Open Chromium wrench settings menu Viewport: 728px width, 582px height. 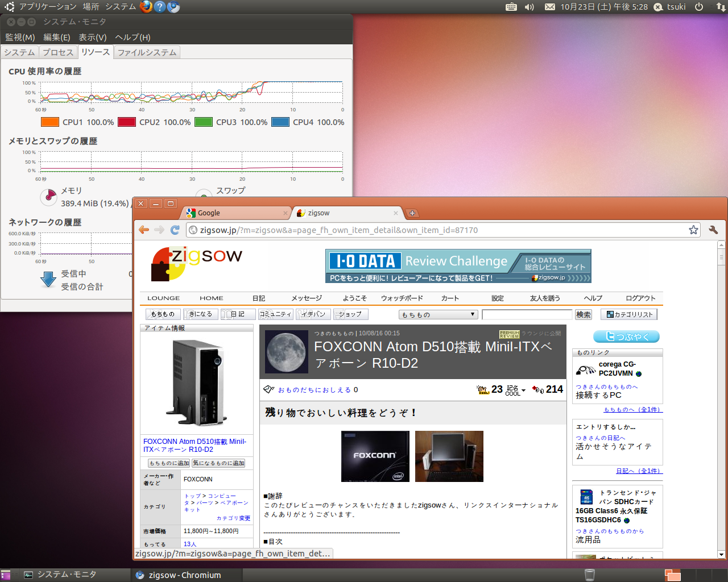(713, 230)
